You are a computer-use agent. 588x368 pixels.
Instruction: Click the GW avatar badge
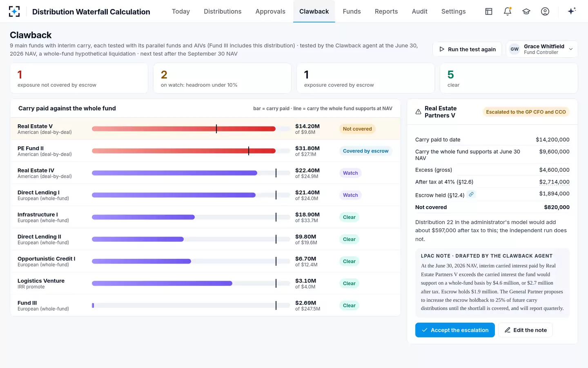point(514,49)
